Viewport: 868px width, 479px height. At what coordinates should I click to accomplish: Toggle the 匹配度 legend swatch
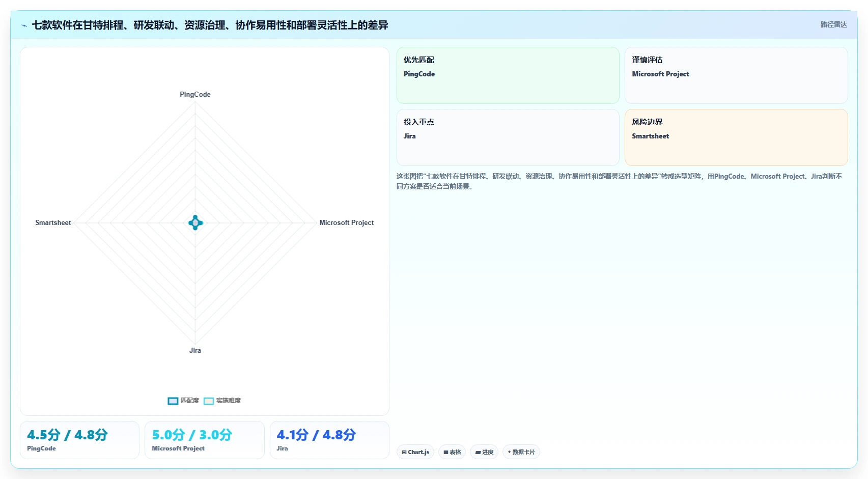[173, 401]
